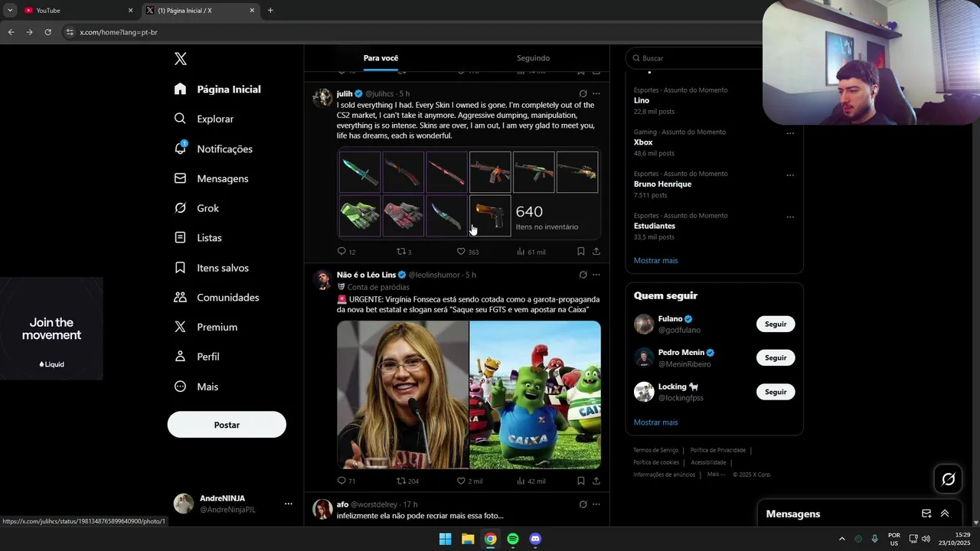The height and width of the screenshot is (551, 980).
Task: Follow Locking
Action: click(776, 392)
